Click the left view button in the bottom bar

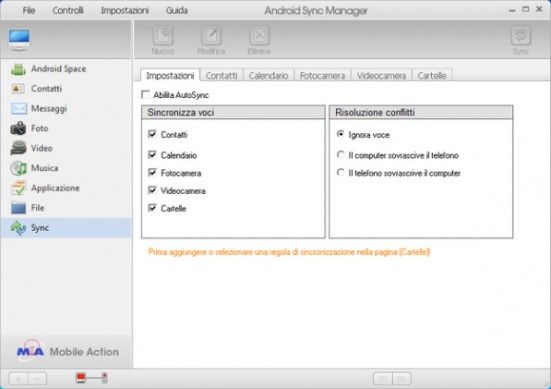coord(383,378)
